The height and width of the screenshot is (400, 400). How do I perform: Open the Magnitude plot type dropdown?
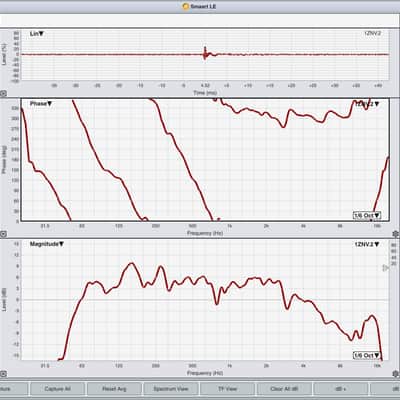pyautogui.click(x=47, y=244)
